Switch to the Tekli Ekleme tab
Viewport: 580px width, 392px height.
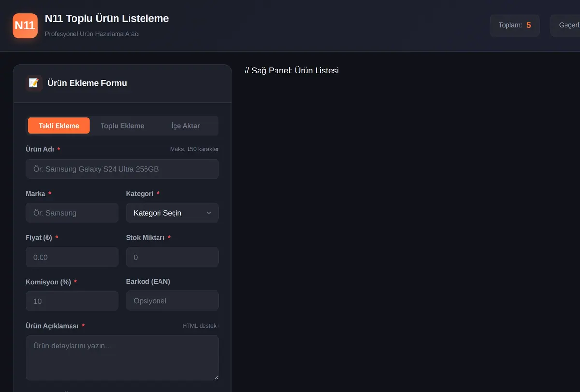pyautogui.click(x=59, y=126)
